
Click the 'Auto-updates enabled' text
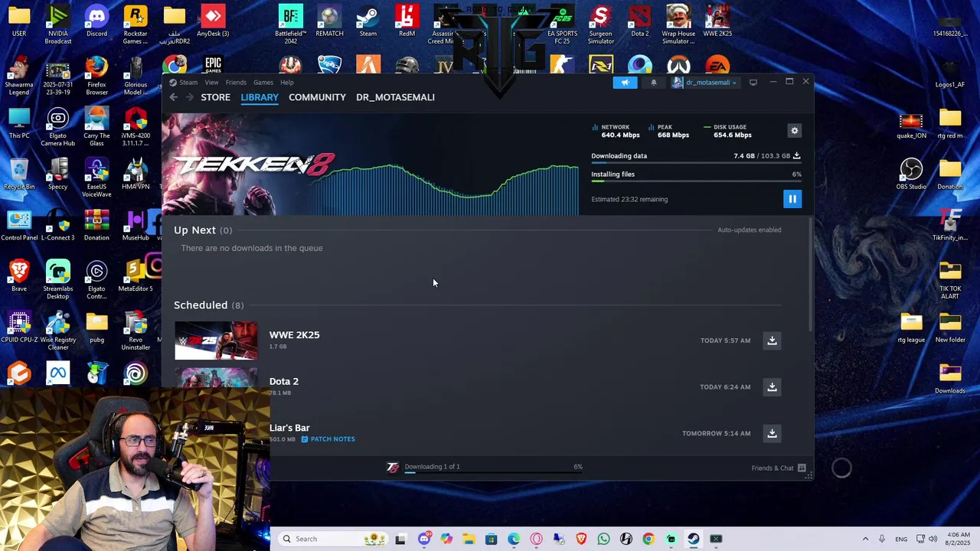point(749,230)
